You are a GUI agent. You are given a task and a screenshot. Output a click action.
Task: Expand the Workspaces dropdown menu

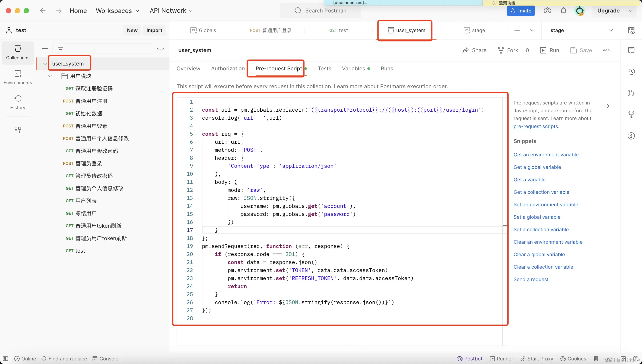(117, 11)
